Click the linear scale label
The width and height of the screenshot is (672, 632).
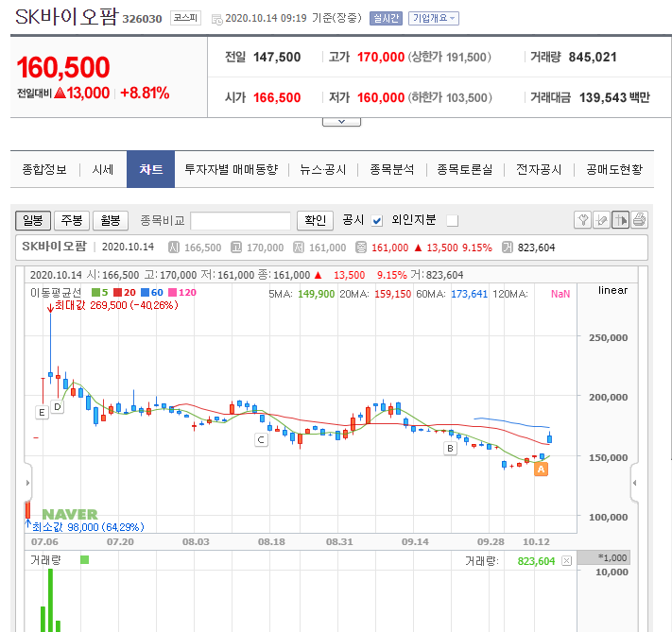(x=612, y=291)
